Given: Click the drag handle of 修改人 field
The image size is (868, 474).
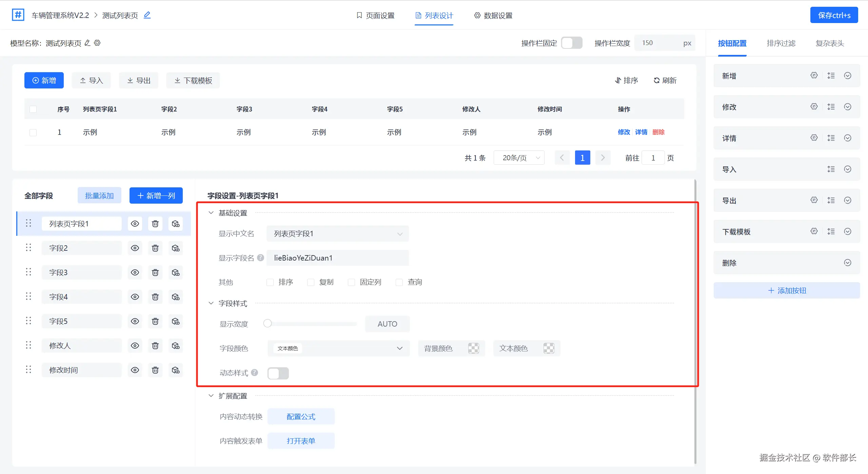Looking at the screenshot, I should [28, 345].
